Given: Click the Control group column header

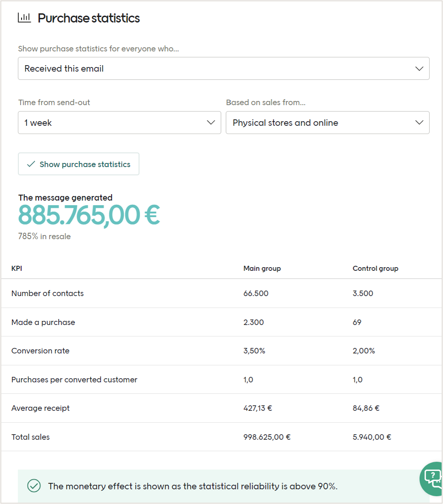Looking at the screenshot, I should point(375,269).
